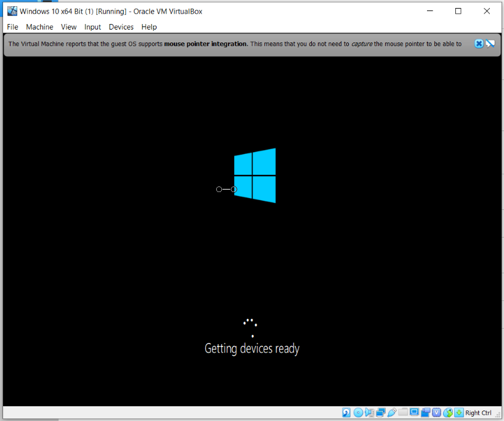Viewport: 504px width, 421px height.
Task: Click the CPU virtualization V status icon
Action: click(436, 412)
